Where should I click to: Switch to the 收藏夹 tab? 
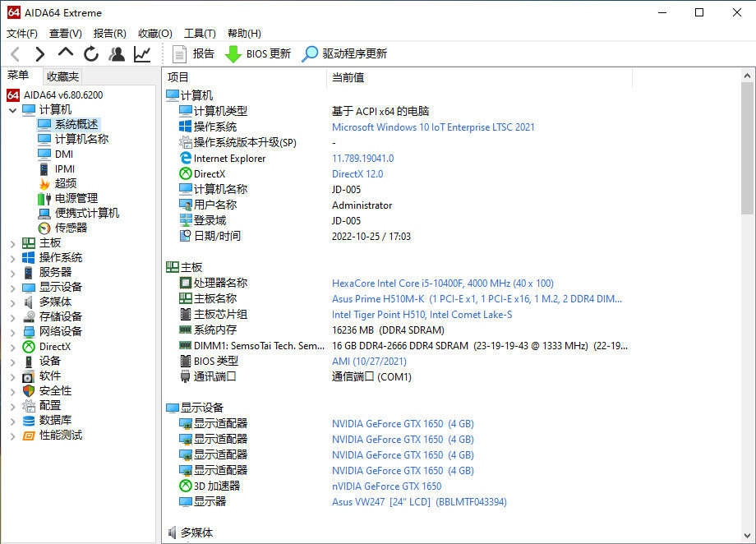click(x=63, y=76)
